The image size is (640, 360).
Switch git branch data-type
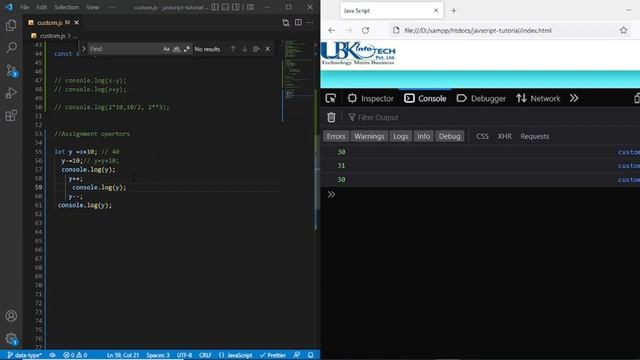25,355
